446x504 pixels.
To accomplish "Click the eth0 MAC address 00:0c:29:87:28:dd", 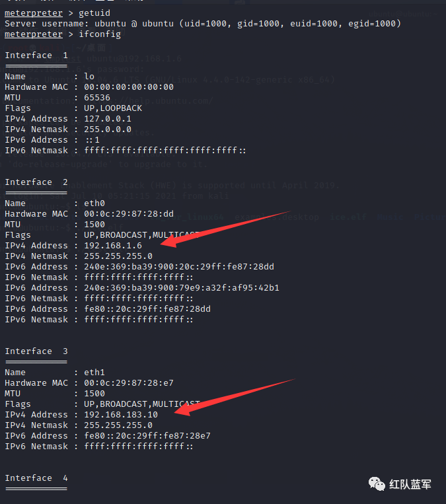I will [129, 214].
